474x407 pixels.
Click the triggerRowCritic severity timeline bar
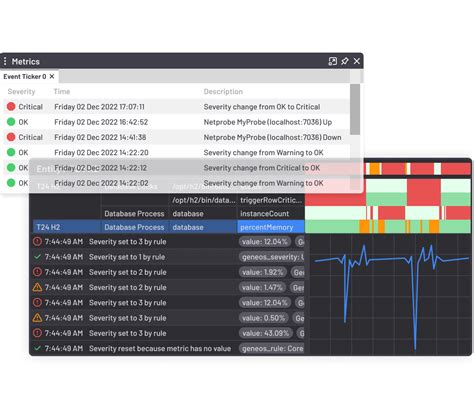pos(388,199)
